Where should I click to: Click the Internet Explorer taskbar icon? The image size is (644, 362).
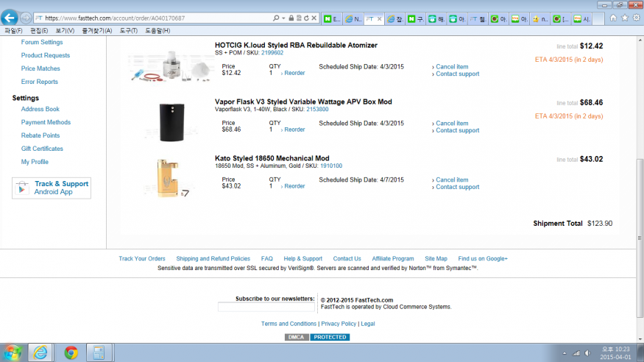click(x=40, y=352)
